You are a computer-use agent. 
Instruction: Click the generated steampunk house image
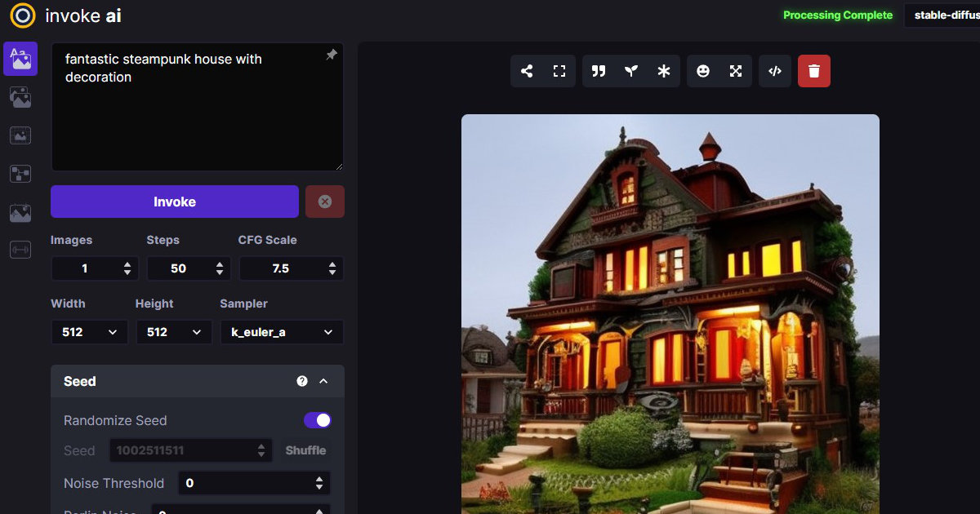[x=670, y=314]
